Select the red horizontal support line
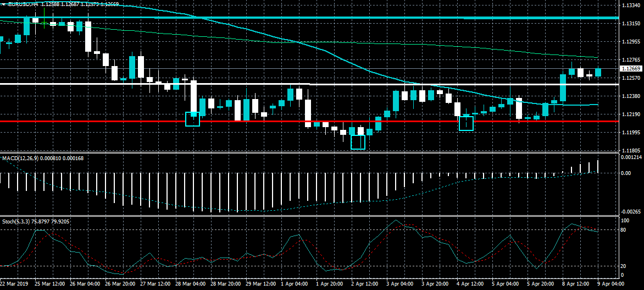Screen dimensions: 644x290 pyautogui.click(x=309, y=122)
